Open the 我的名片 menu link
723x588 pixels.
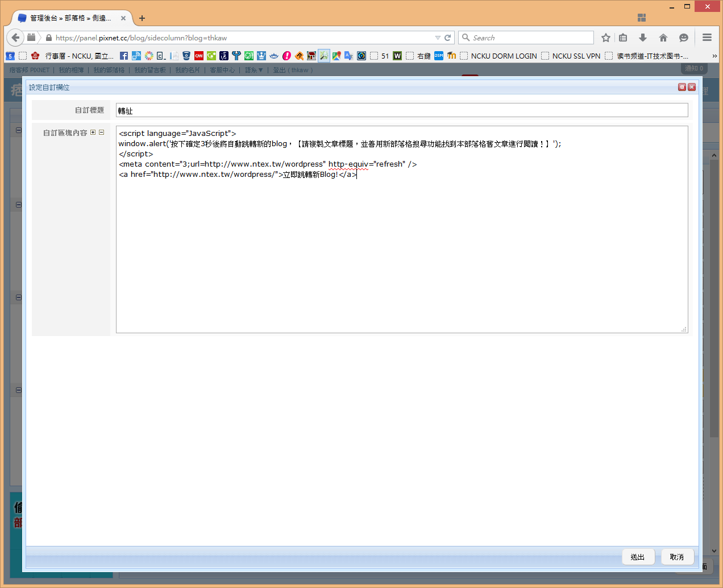point(188,70)
